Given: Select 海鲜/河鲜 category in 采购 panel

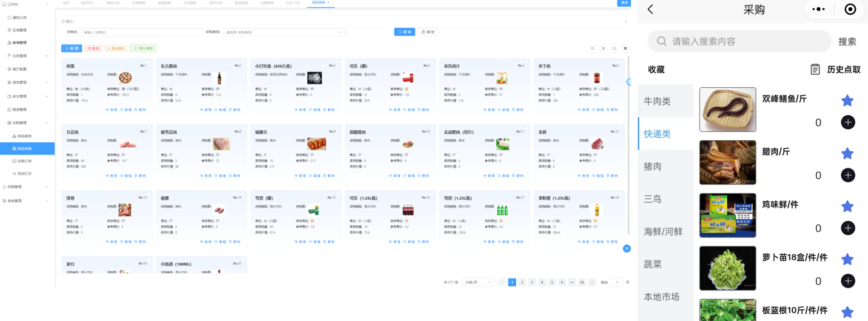Looking at the screenshot, I should coord(666,231).
